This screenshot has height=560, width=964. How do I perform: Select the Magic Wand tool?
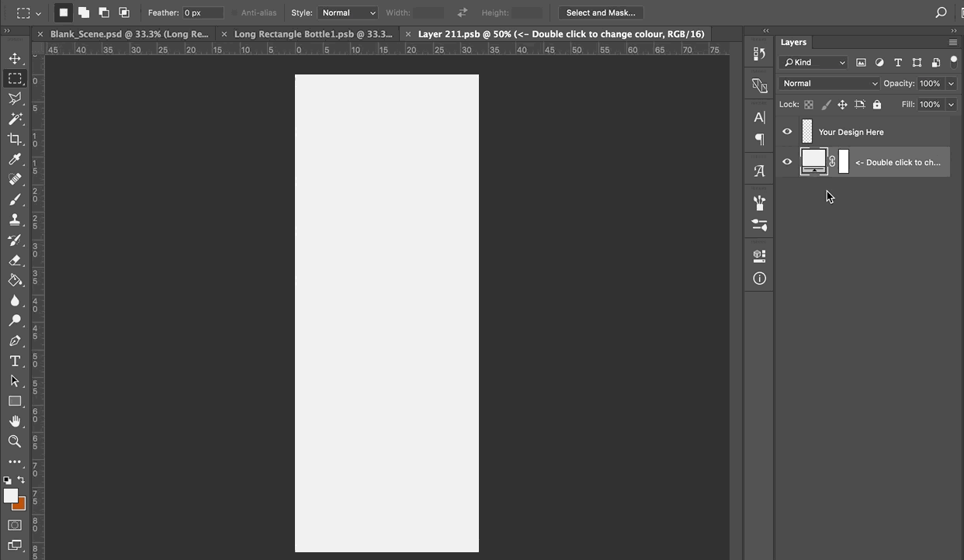[x=15, y=119]
